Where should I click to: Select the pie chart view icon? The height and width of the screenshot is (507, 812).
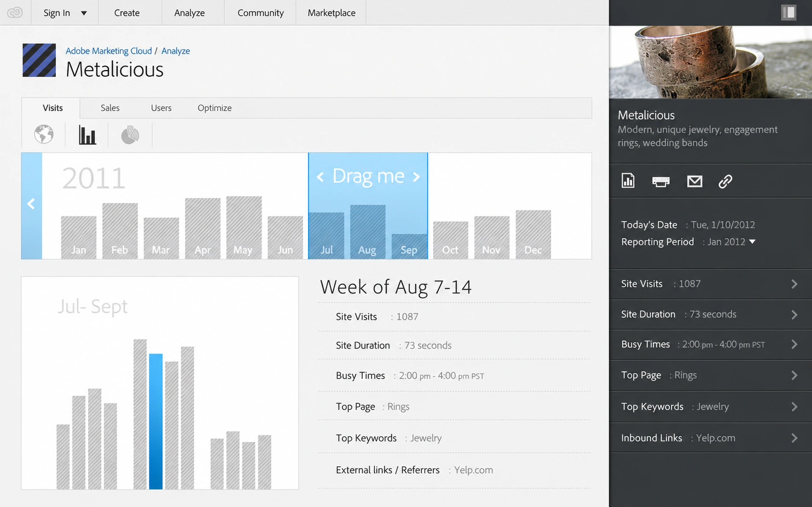(x=130, y=135)
